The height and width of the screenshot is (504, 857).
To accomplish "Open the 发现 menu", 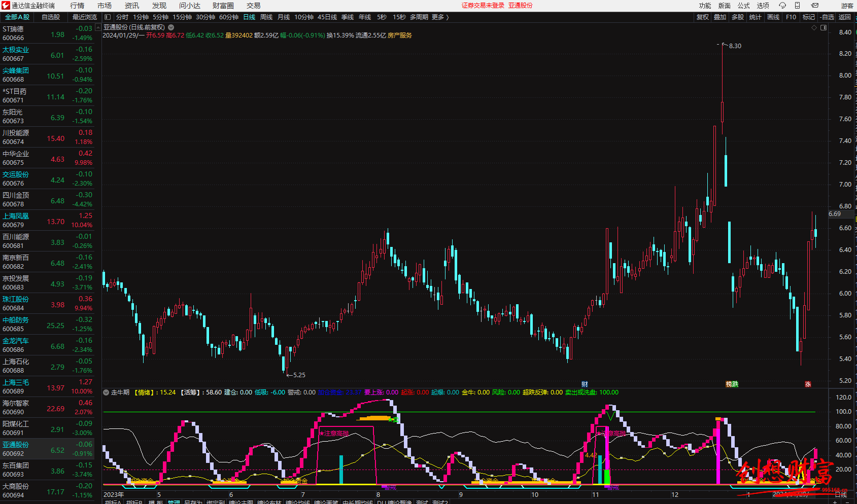I will 159,6.
